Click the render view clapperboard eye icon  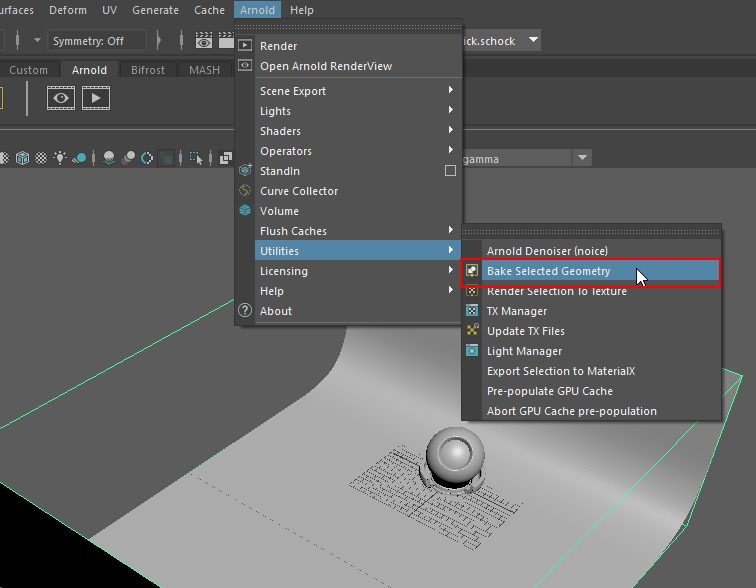click(204, 41)
